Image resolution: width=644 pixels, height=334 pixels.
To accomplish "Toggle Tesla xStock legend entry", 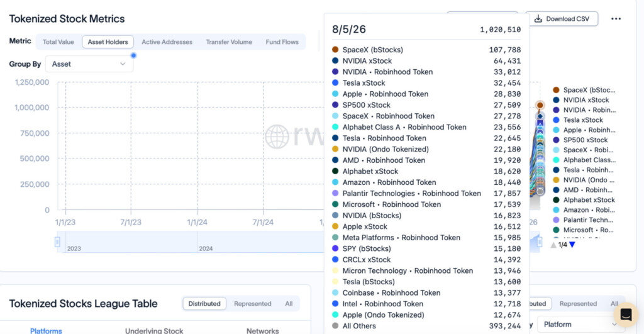I will [x=578, y=120].
